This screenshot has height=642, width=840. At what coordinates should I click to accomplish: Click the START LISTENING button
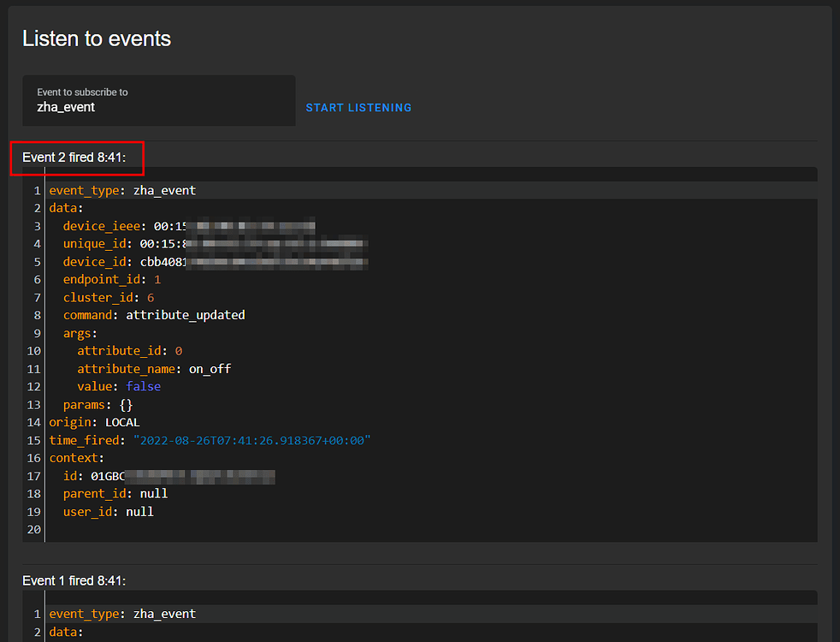point(358,108)
